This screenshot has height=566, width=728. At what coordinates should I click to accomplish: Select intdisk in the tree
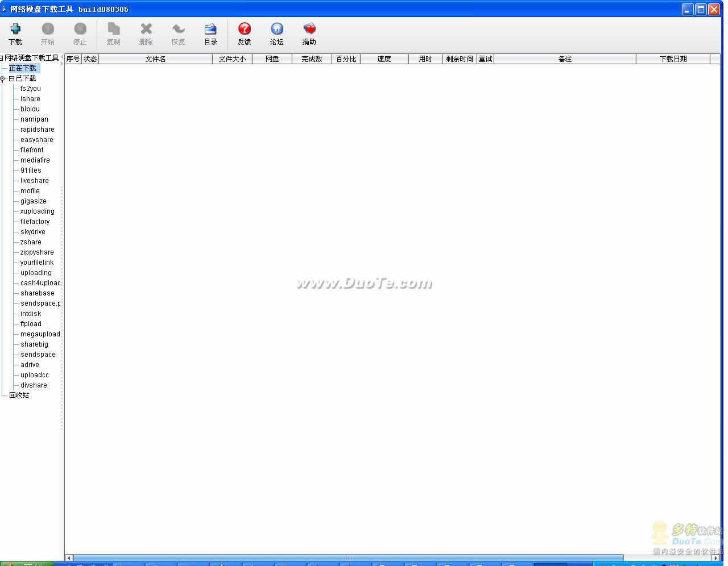(31, 314)
